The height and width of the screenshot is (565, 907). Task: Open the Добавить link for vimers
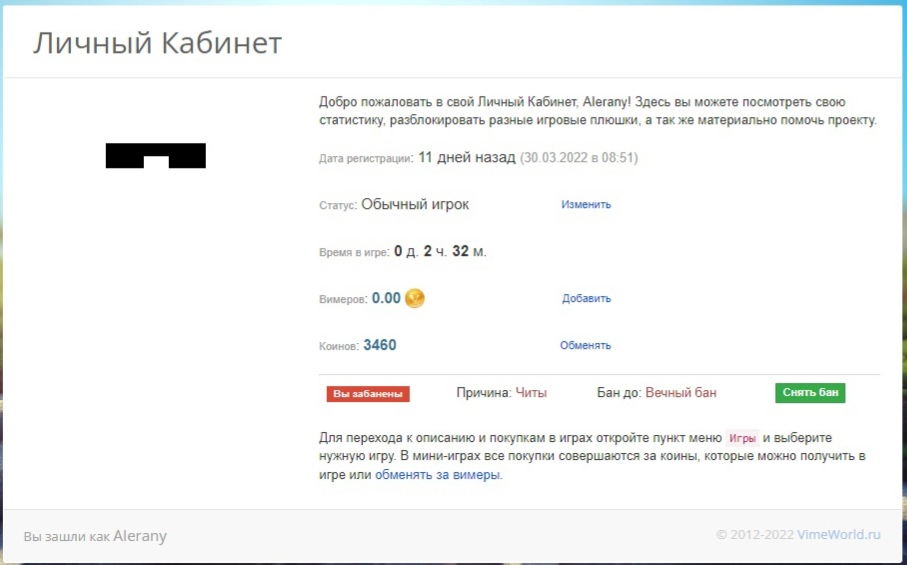click(x=586, y=299)
